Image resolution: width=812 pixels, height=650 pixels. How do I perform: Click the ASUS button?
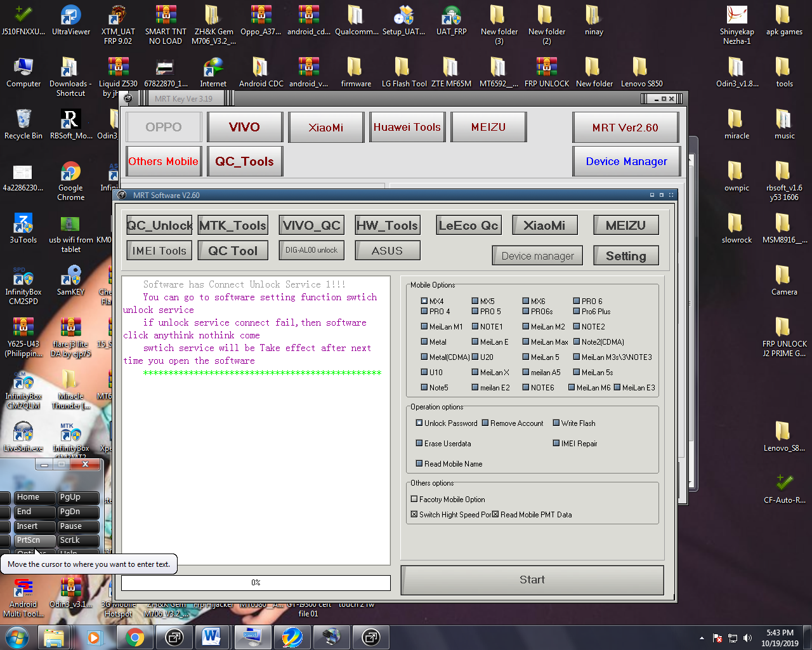click(388, 251)
